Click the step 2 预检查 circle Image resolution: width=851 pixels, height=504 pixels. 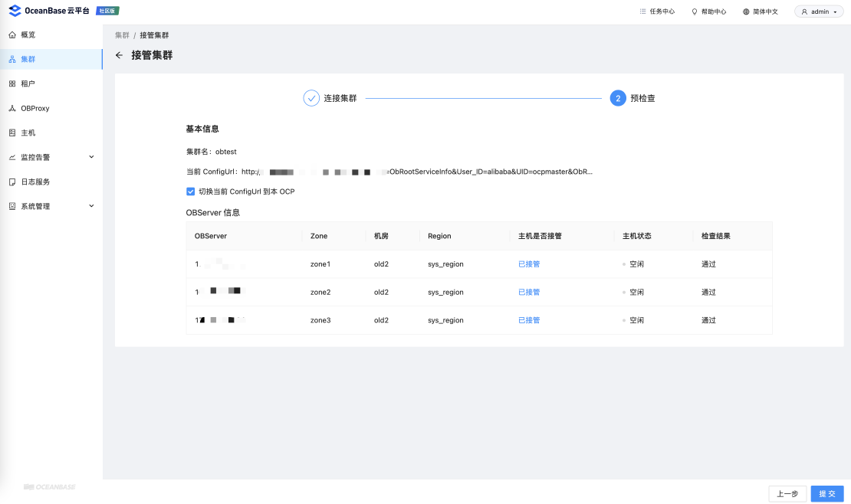[x=618, y=98]
